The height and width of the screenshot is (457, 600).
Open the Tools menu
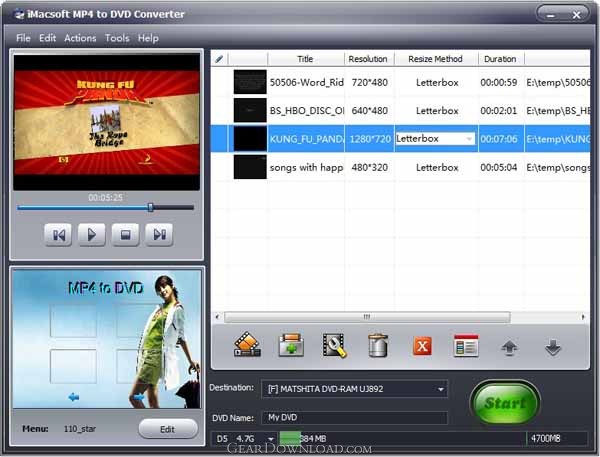[117, 38]
